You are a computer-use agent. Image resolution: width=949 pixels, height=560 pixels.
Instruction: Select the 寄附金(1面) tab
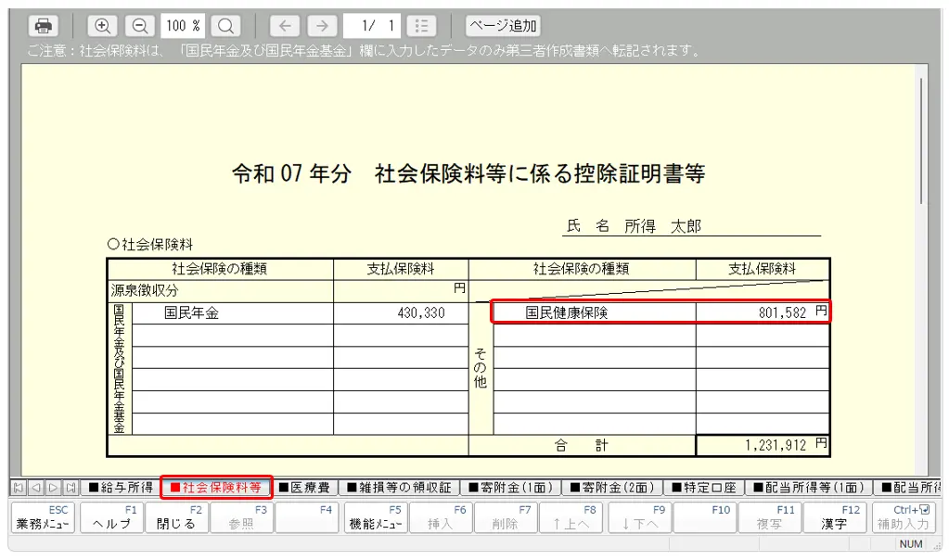coord(510,488)
